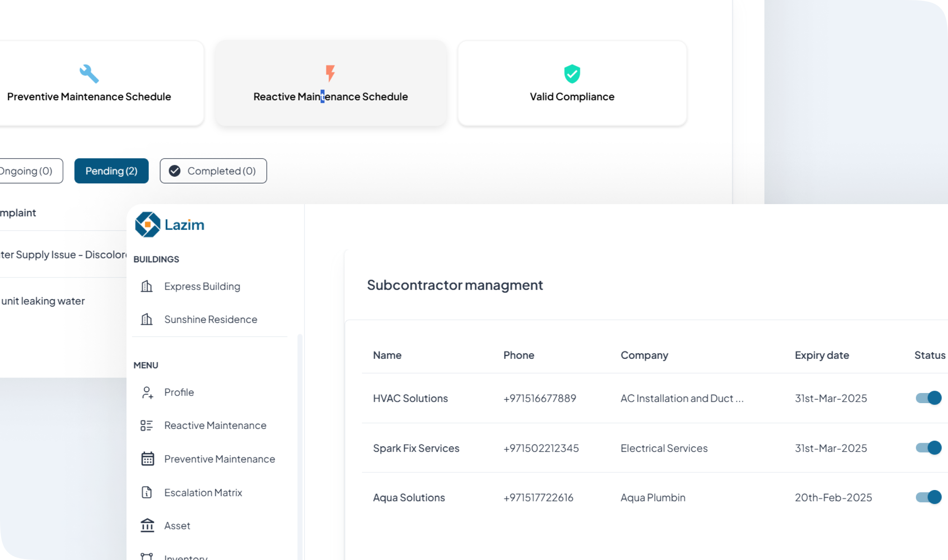Click the Preventive Maintenance calendar icon

pos(147,459)
